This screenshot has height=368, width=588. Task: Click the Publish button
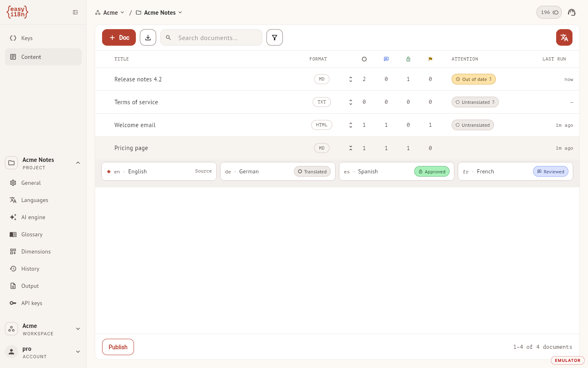(x=118, y=347)
